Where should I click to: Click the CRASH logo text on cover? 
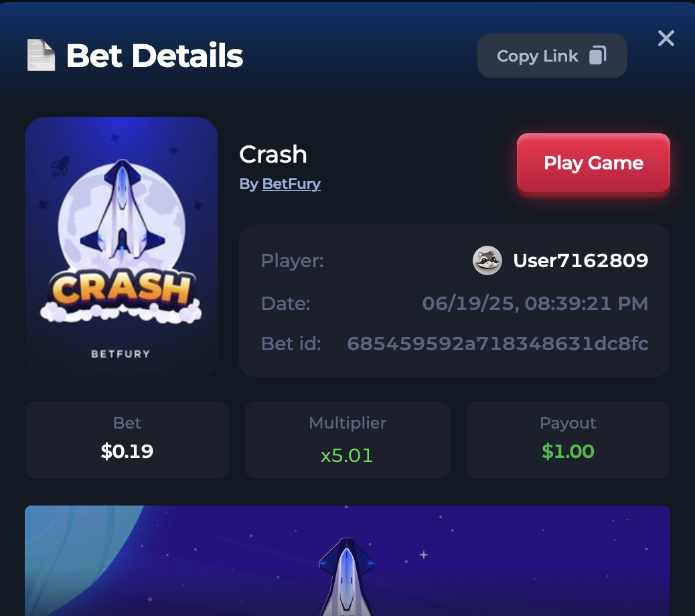tap(121, 291)
